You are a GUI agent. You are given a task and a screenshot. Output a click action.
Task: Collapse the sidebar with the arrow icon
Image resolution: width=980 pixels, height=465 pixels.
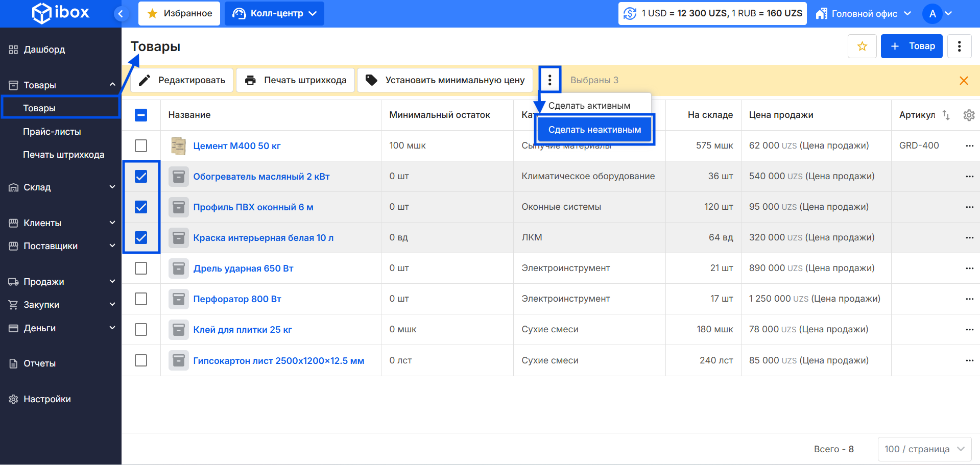click(121, 14)
